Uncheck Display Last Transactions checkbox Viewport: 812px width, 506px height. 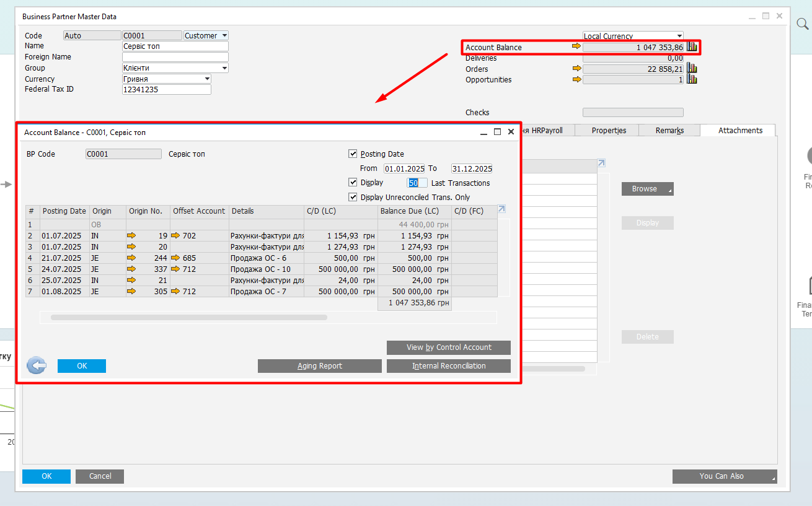(x=353, y=183)
